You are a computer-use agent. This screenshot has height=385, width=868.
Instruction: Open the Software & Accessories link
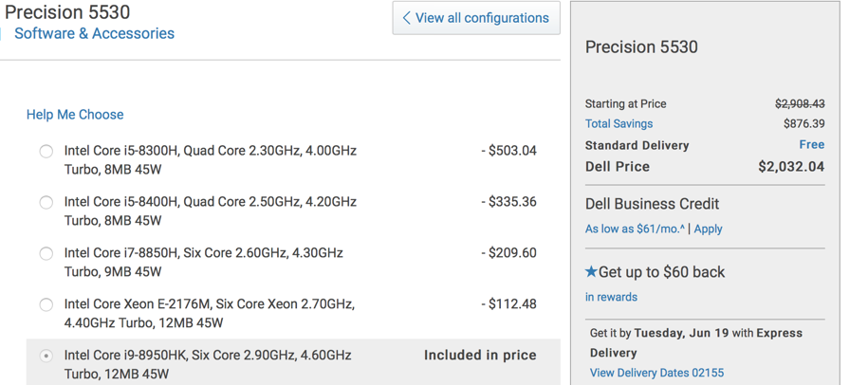coord(94,33)
